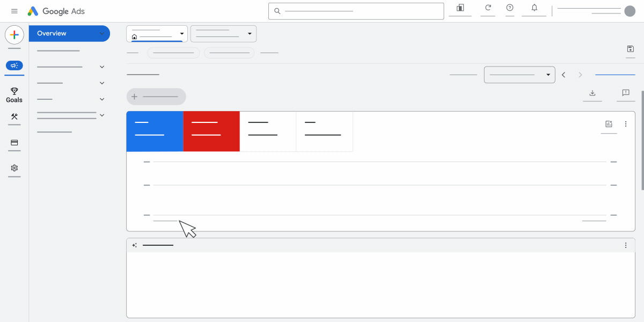This screenshot has width=644, height=322.
Task: Open the chart card overflow menu
Action: click(x=625, y=123)
